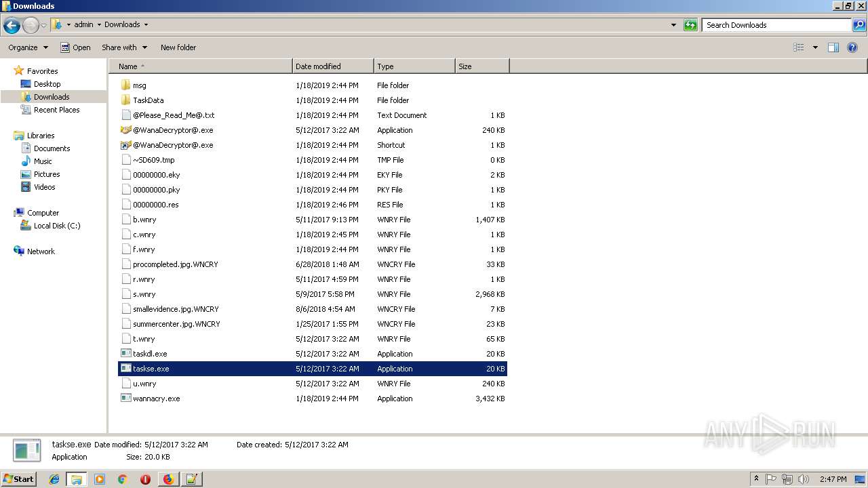Sort by Size column header

pyautogui.click(x=482, y=66)
